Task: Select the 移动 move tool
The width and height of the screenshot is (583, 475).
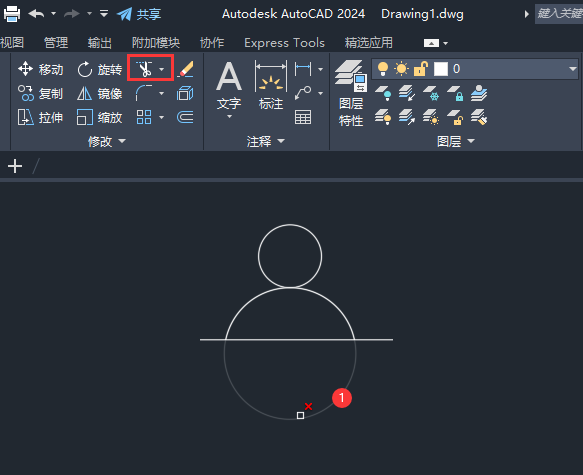Action: [41, 69]
